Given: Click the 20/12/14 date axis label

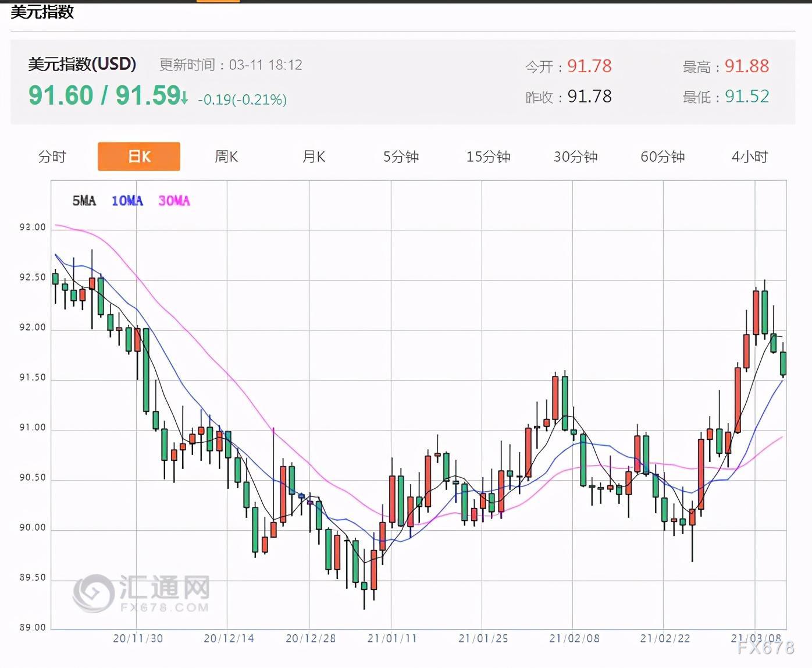Looking at the screenshot, I should pos(229,638).
